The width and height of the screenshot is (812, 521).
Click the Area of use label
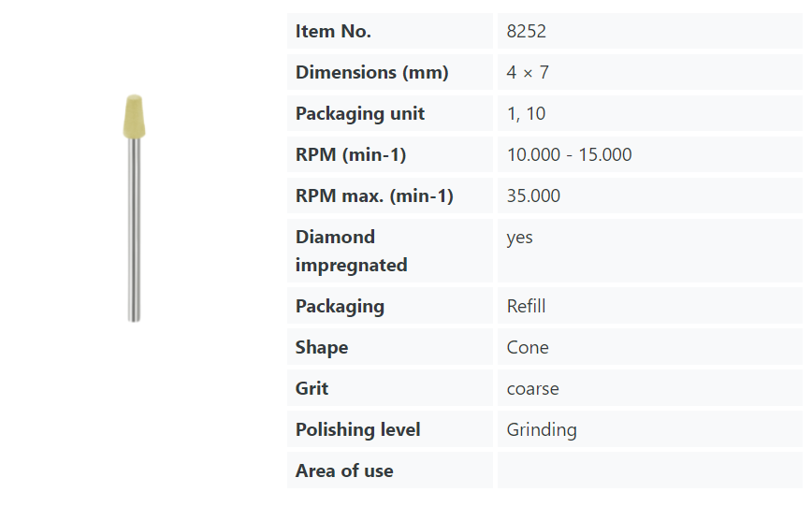click(344, 470)
